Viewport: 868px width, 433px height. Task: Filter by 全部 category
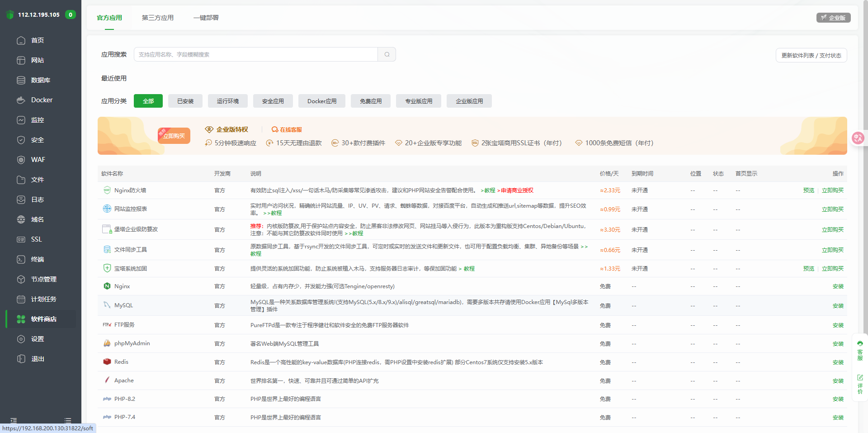(x=148, y=101)
